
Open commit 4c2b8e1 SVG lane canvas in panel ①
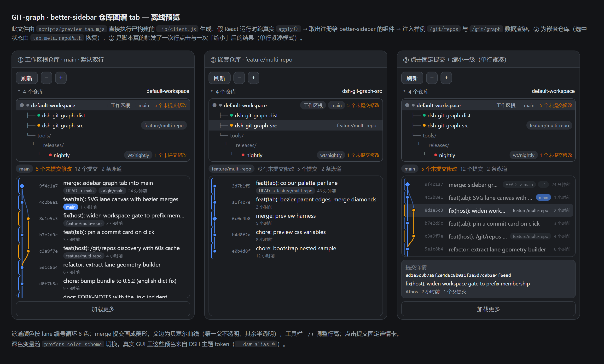click(103, 202)
